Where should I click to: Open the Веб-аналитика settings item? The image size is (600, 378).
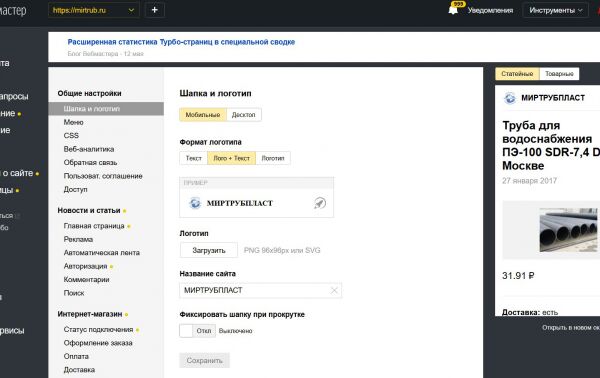click(x=89, y=149)
